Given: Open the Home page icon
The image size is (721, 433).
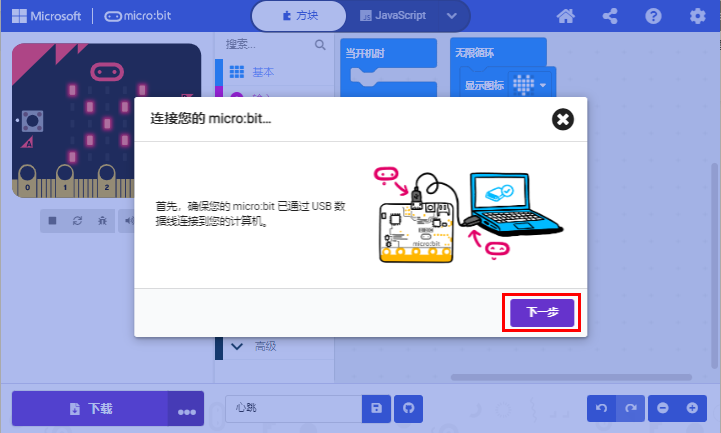Looking at the screenshot, I should pos(566,16).
